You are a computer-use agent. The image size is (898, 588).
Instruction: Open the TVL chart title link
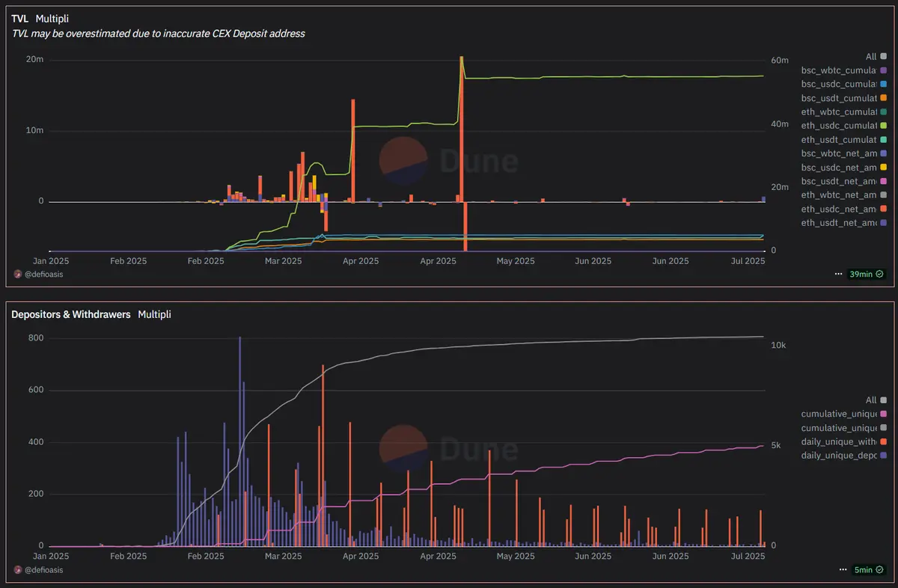[x=20, y=19]
